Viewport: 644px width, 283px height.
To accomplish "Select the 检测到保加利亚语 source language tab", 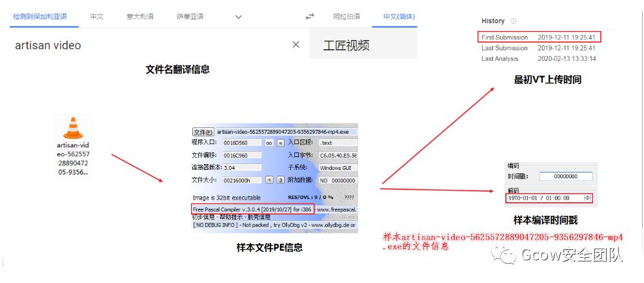I will 40,17.
